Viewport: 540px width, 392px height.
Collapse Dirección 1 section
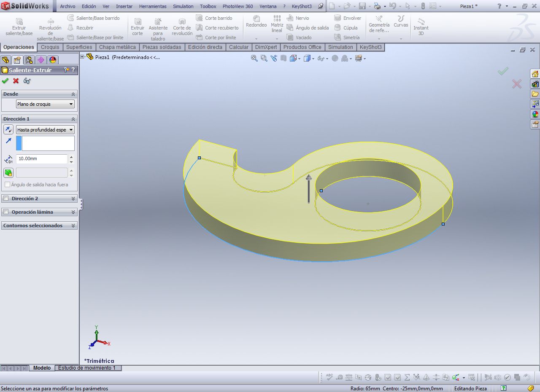point(73,119)
